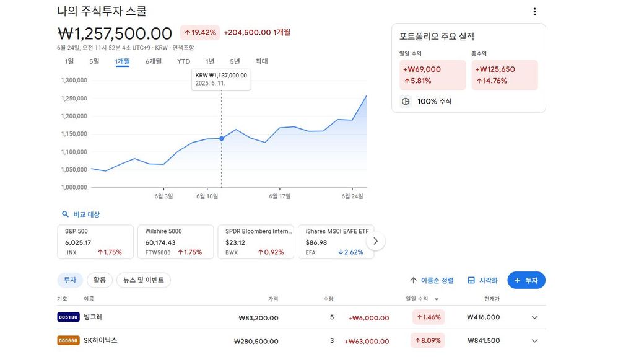Switch chart range to 1년
This screenshot has height=362, width=644.
[x=210, y=61]
